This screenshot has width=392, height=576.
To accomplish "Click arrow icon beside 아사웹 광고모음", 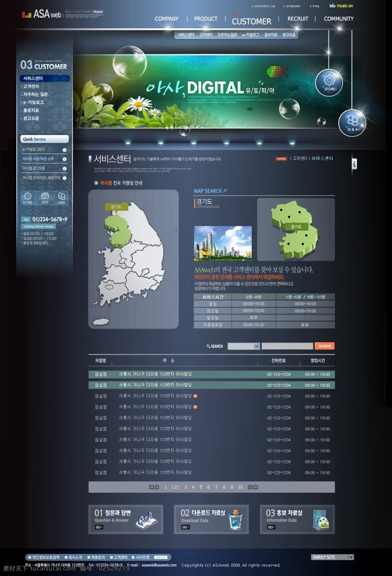I will pos(64,168).
